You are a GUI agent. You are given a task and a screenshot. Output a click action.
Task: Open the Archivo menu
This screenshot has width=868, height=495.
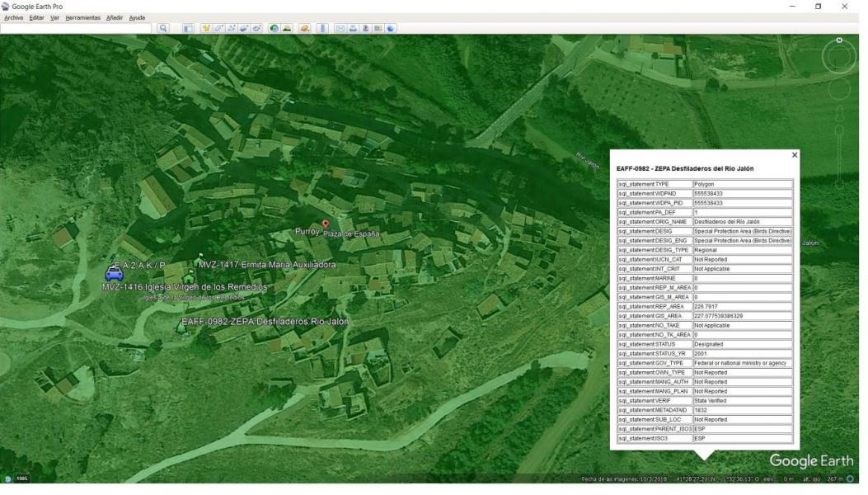12,17
